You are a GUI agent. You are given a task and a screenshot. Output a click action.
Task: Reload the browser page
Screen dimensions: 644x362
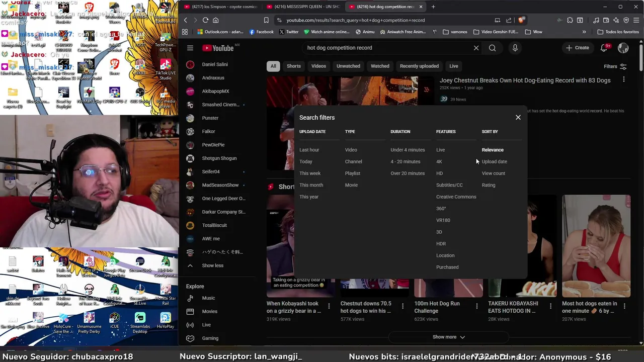[205, 20]
